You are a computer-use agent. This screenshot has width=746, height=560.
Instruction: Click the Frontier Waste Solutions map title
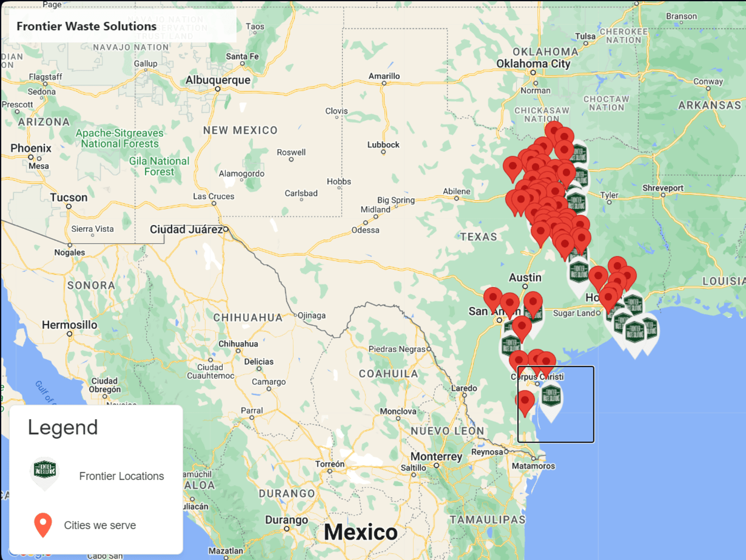point(87,26)
